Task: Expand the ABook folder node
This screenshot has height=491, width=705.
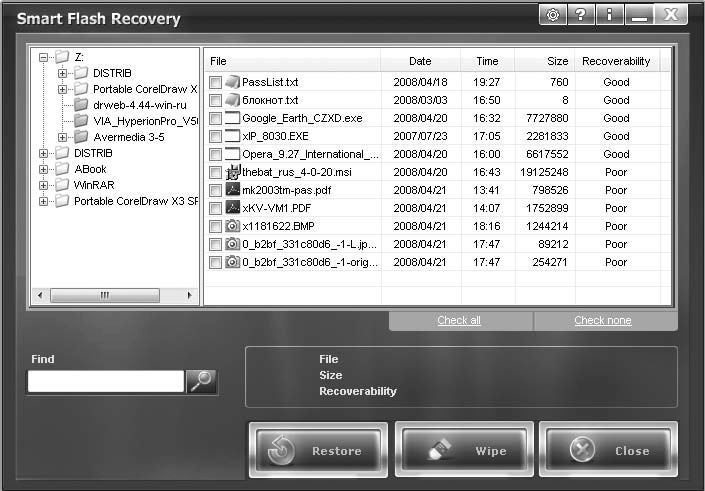Action: pyautogui.click(x=43, y=170)
